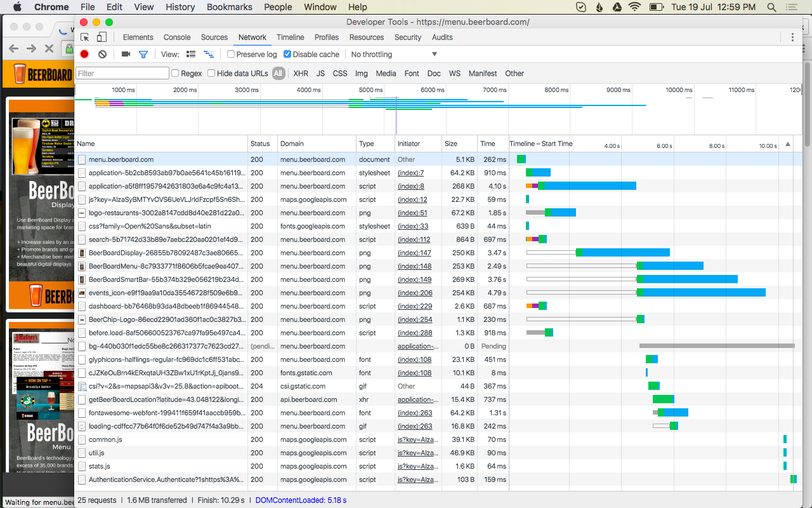The image size is (812, 508).
Task: Filter requests by XHR
Action: pos(301,74)
